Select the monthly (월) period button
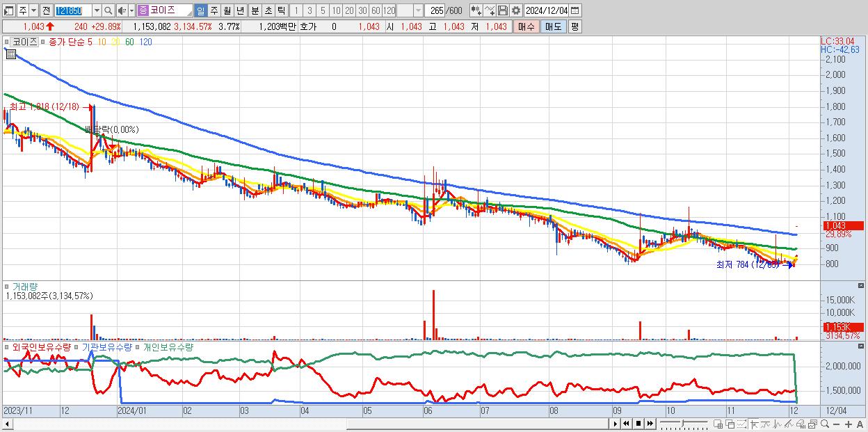The height and width of the screenshot is (432, 868). 227,10
